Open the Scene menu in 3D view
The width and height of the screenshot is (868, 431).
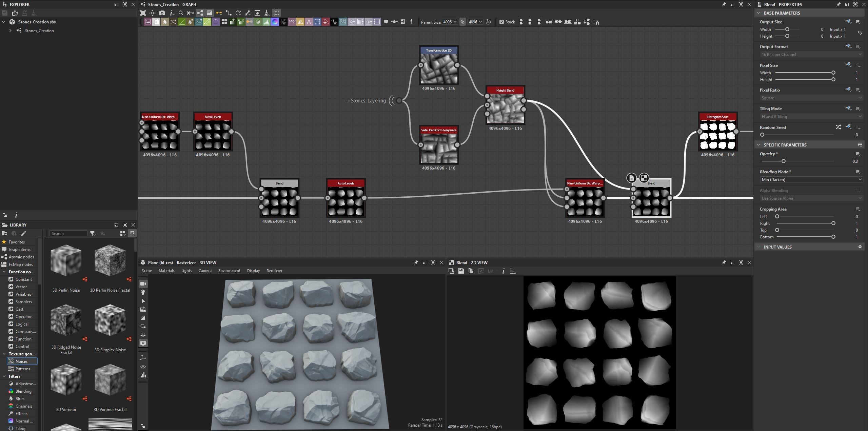point(146,271)
